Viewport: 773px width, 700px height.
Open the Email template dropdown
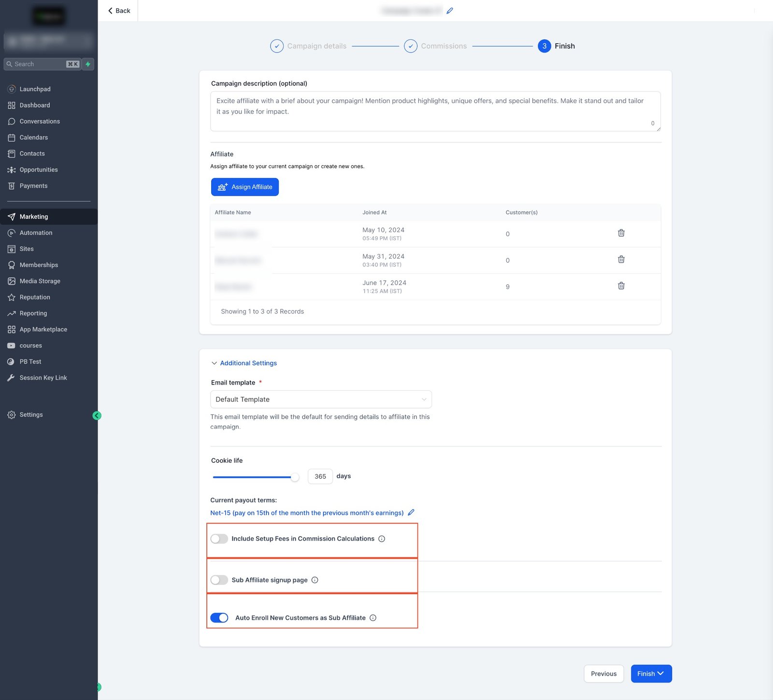(x=321, y=400)
